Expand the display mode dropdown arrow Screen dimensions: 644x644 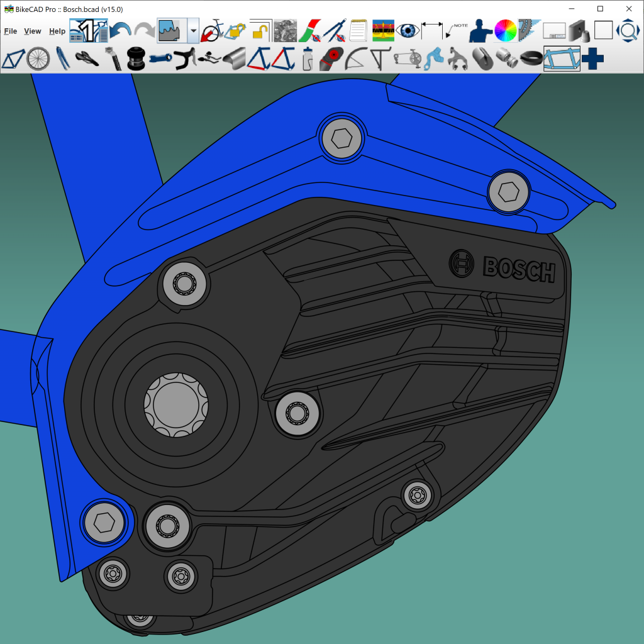point(193,30)
